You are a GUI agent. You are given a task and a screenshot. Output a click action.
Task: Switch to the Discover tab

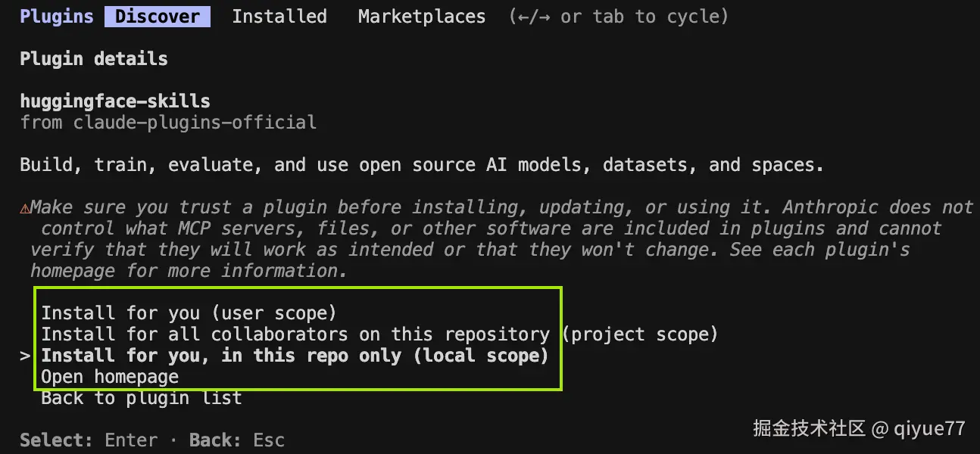pos(158,17)
